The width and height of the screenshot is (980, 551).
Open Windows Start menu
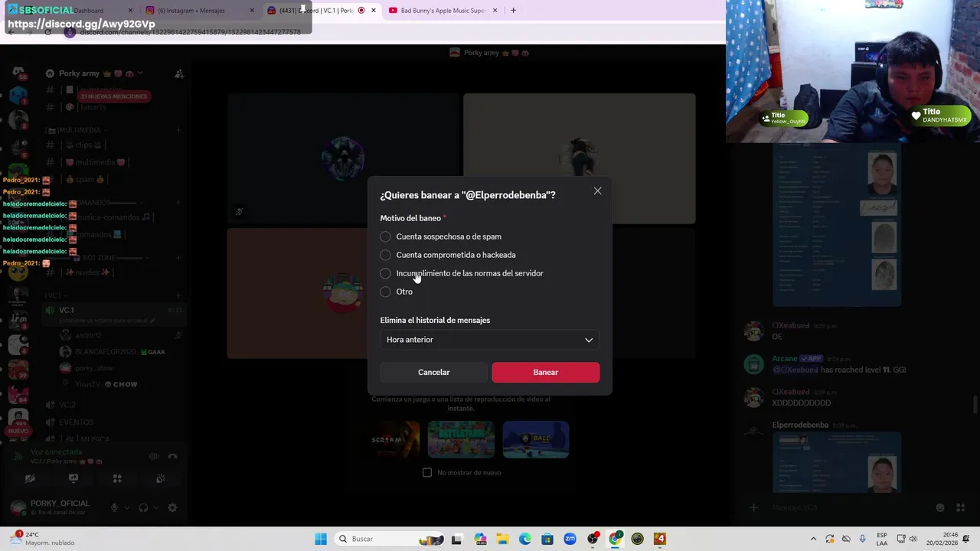[321, 539]
